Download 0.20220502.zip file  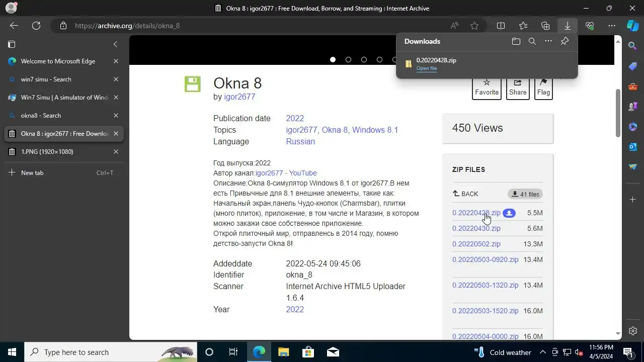click(476, 244)
